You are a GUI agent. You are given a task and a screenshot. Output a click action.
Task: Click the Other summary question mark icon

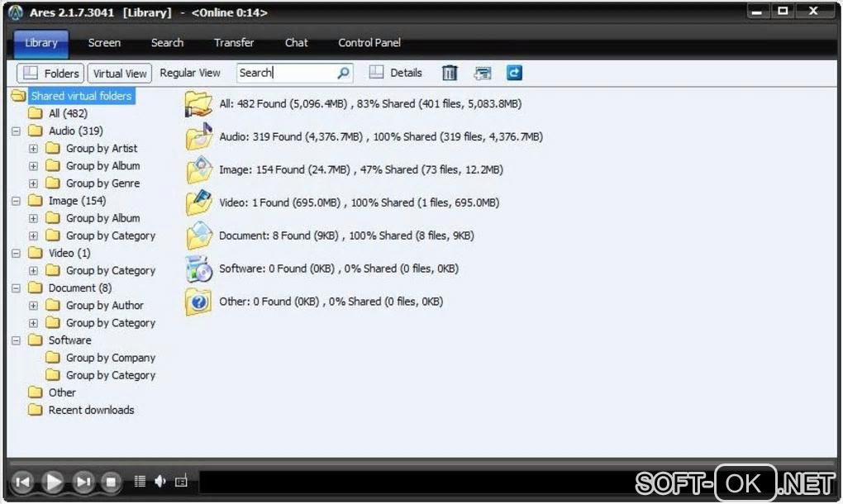point(198,302)
